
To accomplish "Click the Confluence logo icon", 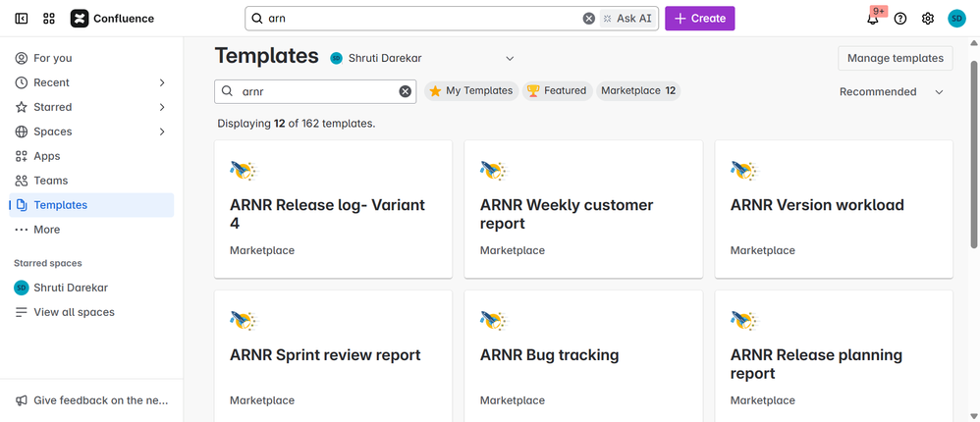I will [80, 19].
